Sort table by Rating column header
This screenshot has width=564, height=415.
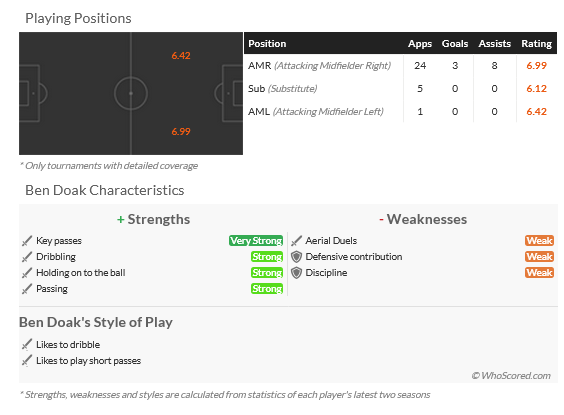[536, 44]
